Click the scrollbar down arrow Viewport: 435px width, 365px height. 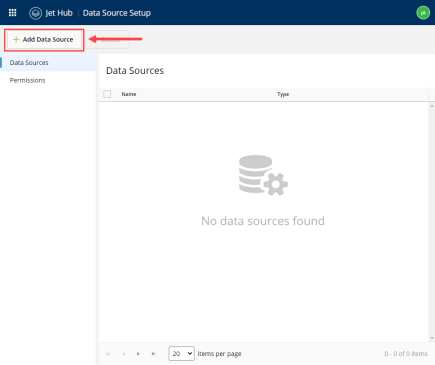(432, 338)
